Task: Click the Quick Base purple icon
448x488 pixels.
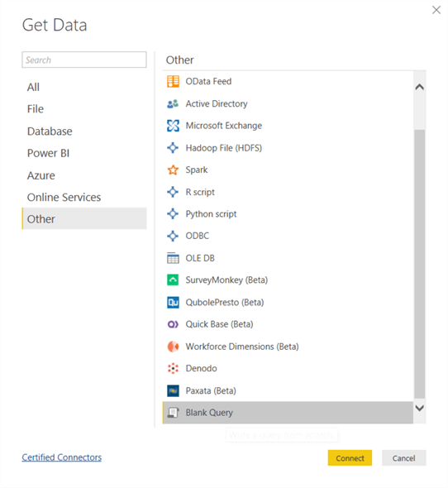Action: coord(173,324)
